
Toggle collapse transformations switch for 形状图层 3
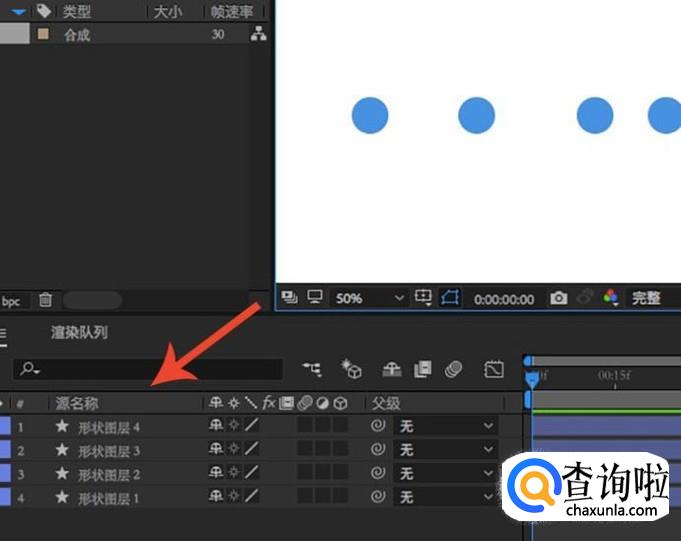coord(233,450)
